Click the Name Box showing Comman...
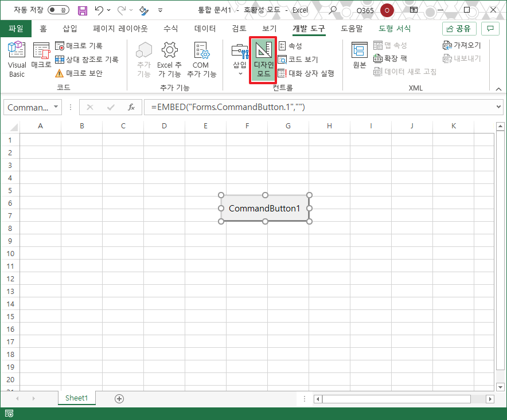 28,107
